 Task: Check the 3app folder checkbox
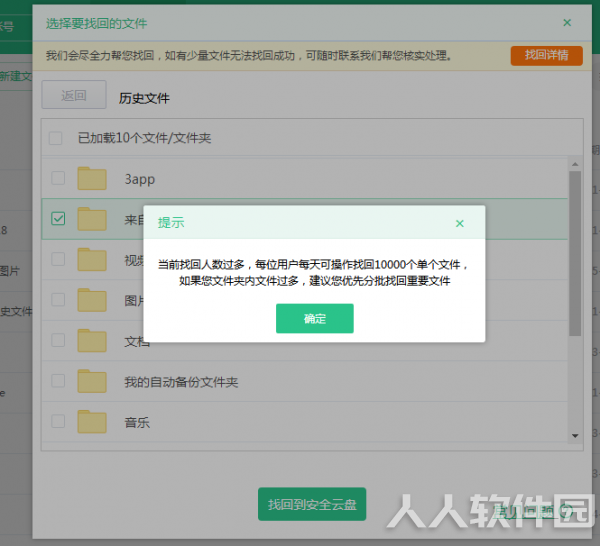tap(58, 178)
